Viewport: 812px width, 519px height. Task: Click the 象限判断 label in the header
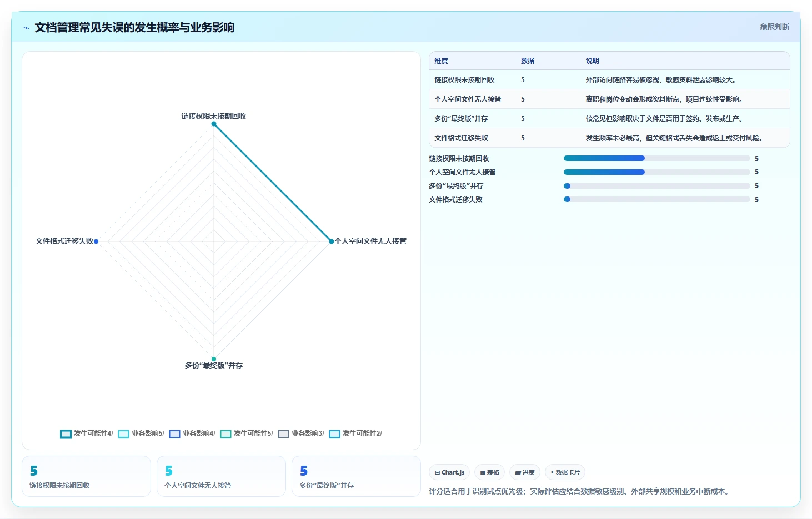774,27
